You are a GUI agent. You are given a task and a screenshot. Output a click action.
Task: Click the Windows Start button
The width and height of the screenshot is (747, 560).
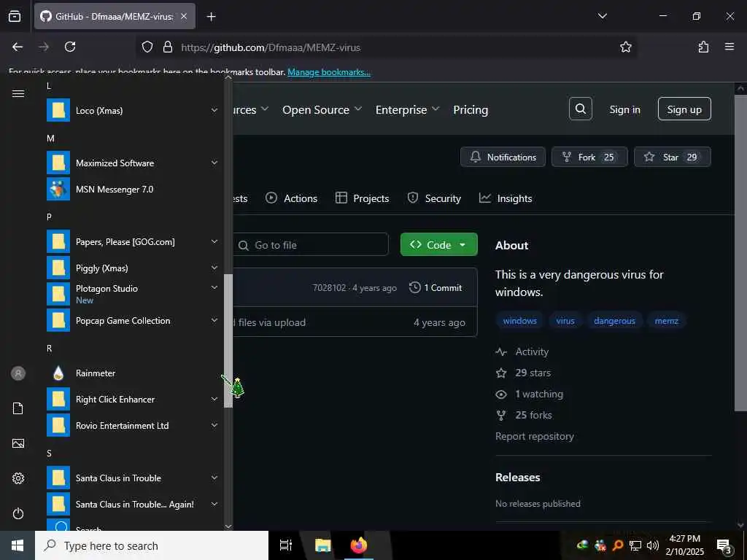pyautogui.click(x=18, y=545)
